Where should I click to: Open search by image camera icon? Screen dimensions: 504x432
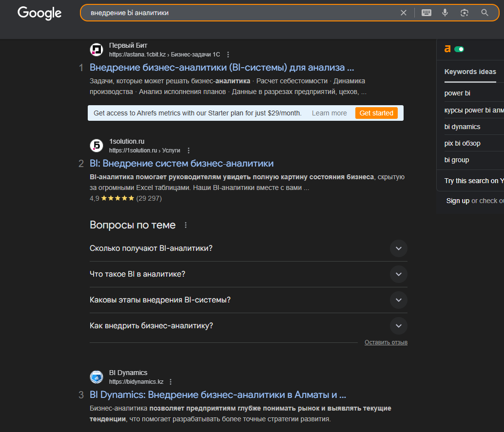click(464, 13)
